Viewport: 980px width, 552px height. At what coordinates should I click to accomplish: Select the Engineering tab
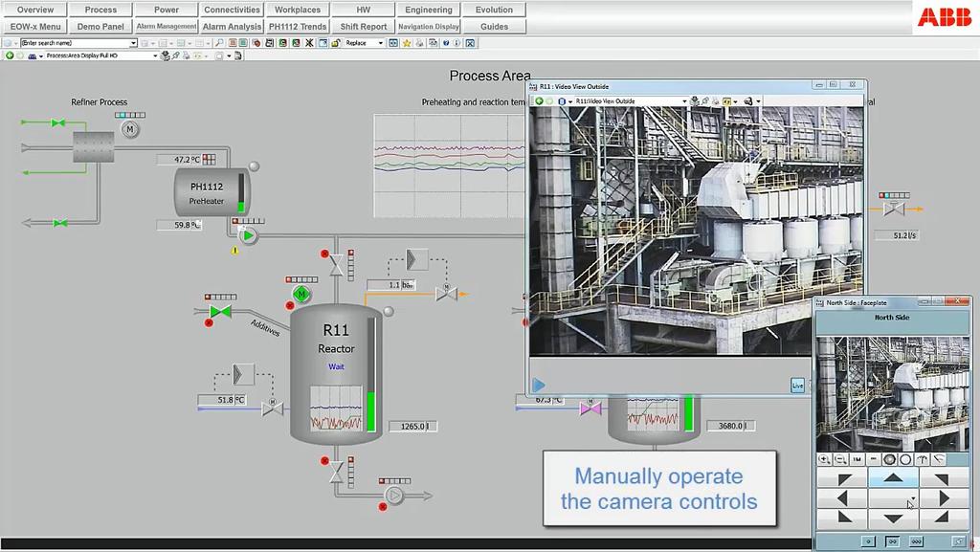[429, 10]
